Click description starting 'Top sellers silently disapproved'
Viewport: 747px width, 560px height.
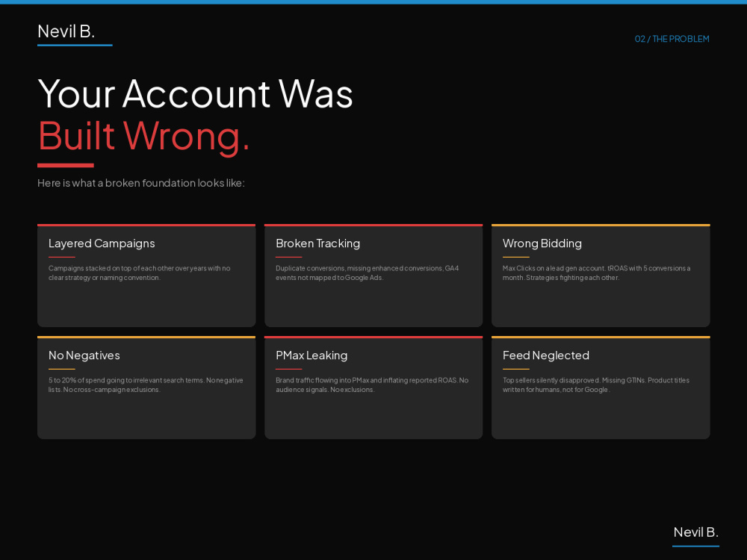[596, 385]
